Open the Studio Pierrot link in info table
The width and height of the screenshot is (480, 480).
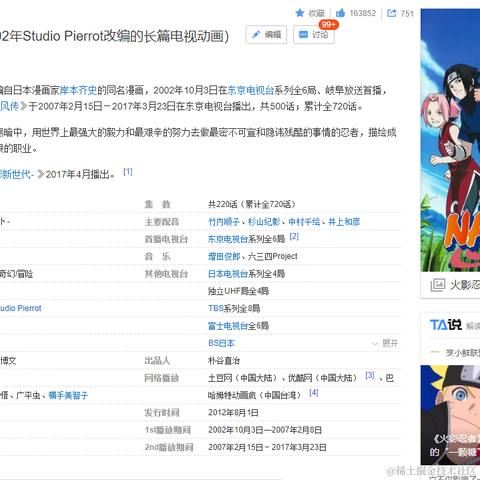point(20,308)
